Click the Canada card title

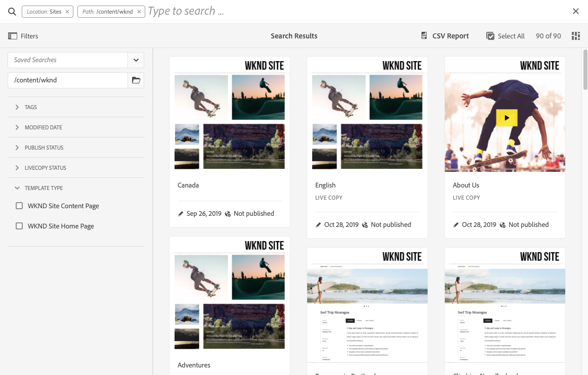(188, 185)
